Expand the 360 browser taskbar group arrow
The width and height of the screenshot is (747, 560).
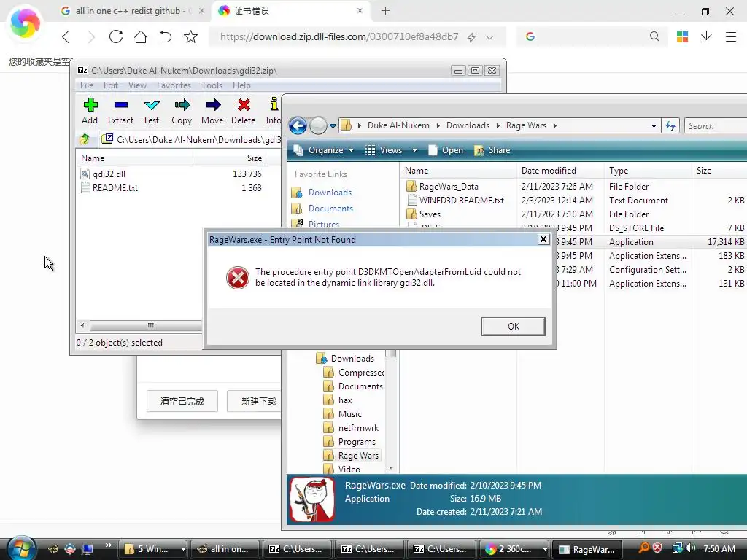545,549
